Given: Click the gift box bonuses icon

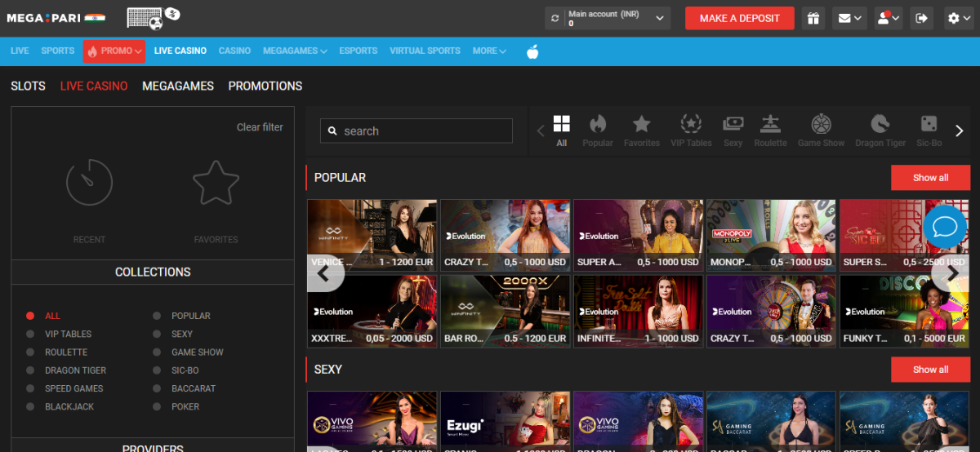Looking at the screenshot, I should 813,18.
